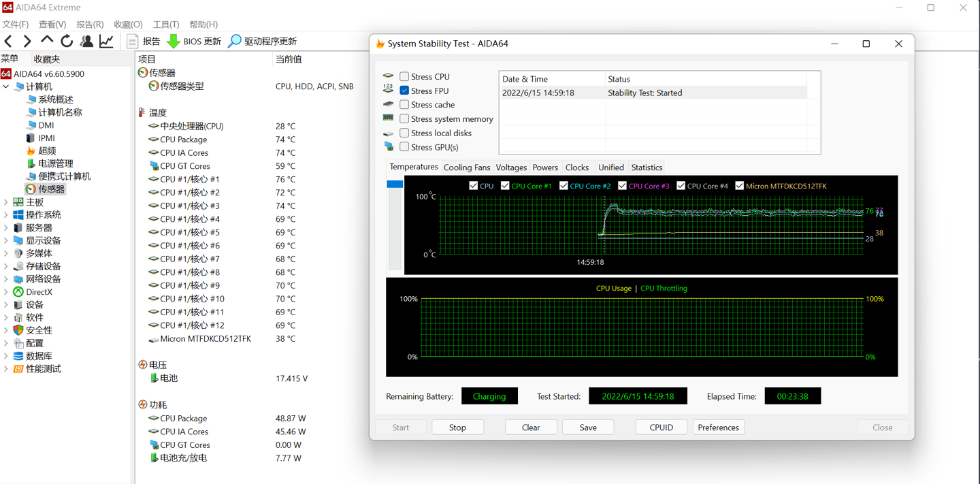Viewport: 980px width, 484px height.
Task: Open the 工具(T) menu
Action: pos(166,25)
